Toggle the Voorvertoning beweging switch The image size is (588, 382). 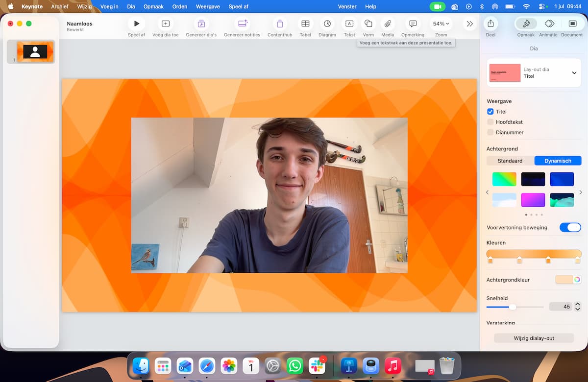(x=570, y=227)
